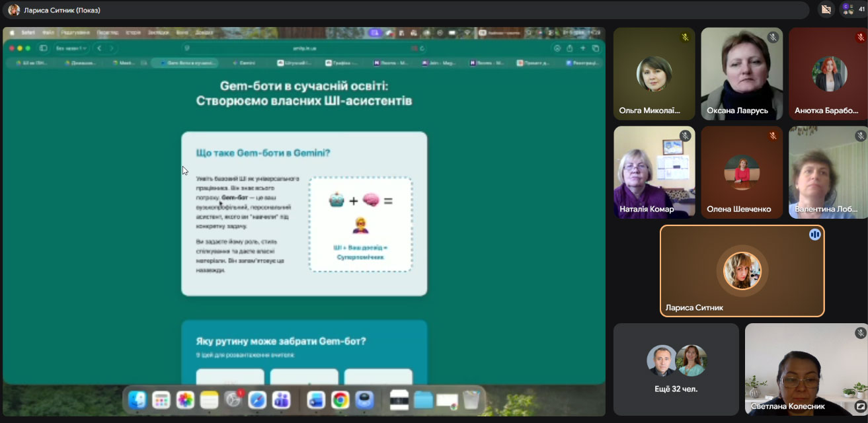Switch to the Gemini Safari tab
Viewport: 868px width, 423px height.
(243, 63)
